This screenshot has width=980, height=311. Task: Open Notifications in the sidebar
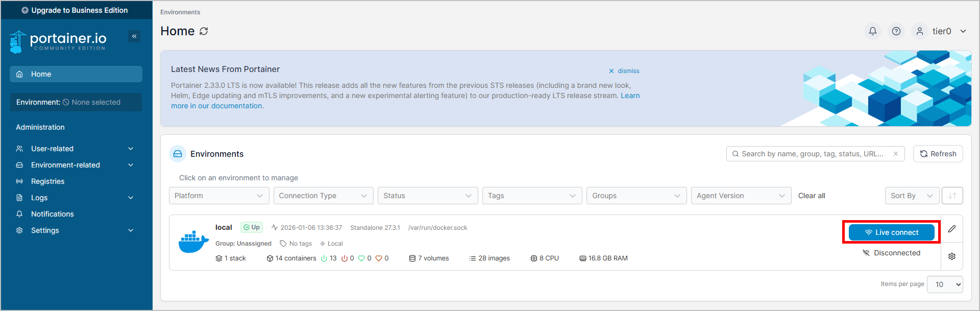tap(52, 214)
